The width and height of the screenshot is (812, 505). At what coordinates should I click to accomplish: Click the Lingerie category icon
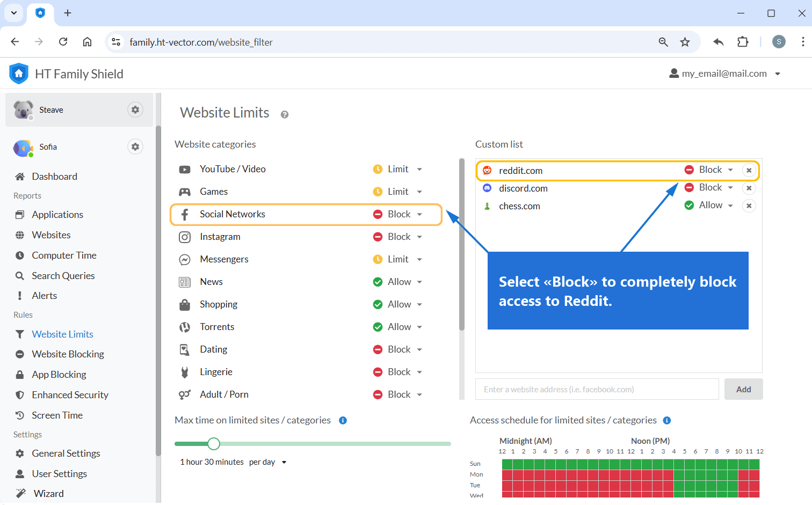[x=185, y=372]
